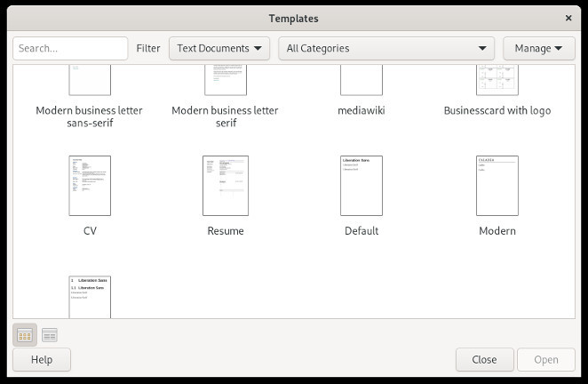Select the CV template thumbnail
The height and width of the screenshot is (384, 588).
90,186
